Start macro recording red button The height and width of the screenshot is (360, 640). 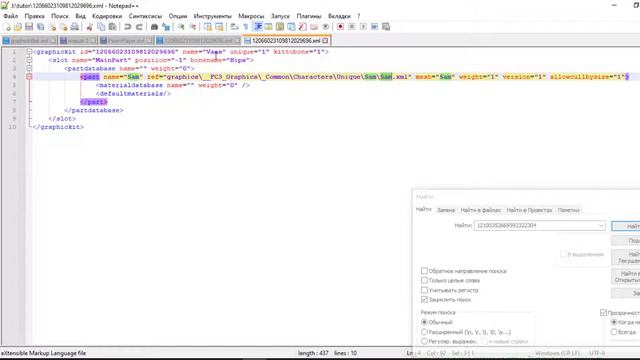tap(340, 27)
